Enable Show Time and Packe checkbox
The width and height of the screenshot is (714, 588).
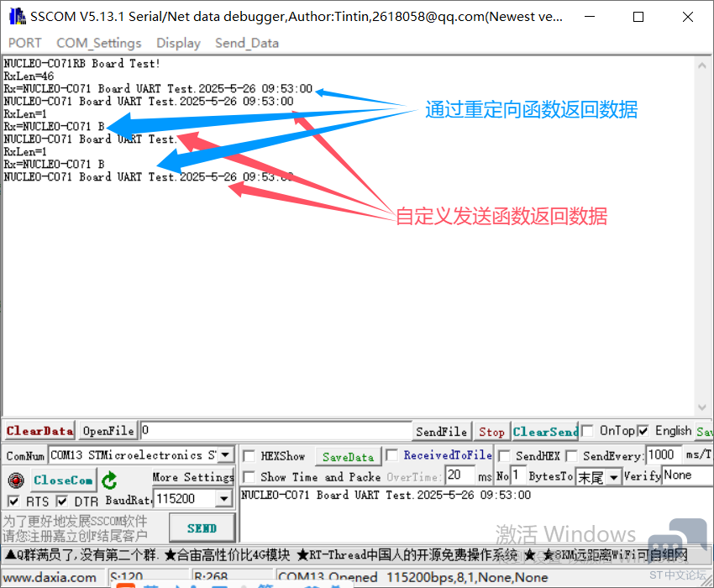point(249,477)
